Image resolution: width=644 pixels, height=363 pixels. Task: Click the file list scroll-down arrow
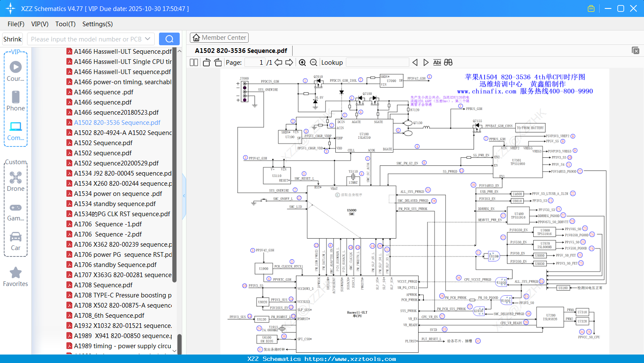coord(174,351)
